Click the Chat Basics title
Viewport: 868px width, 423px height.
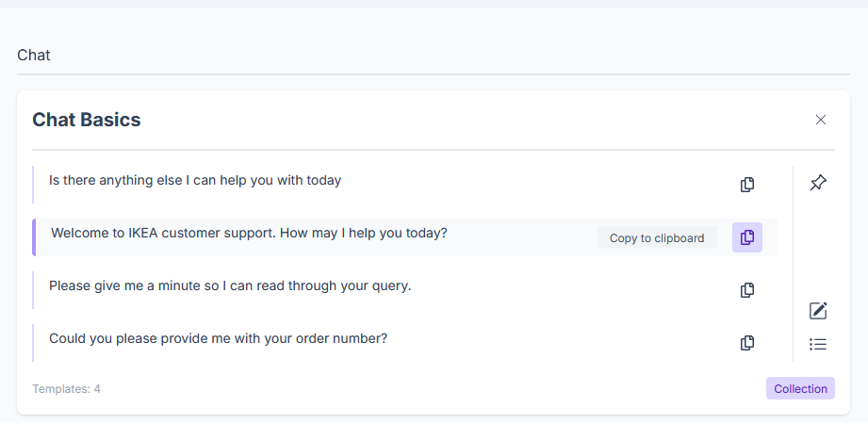[87, 120]
